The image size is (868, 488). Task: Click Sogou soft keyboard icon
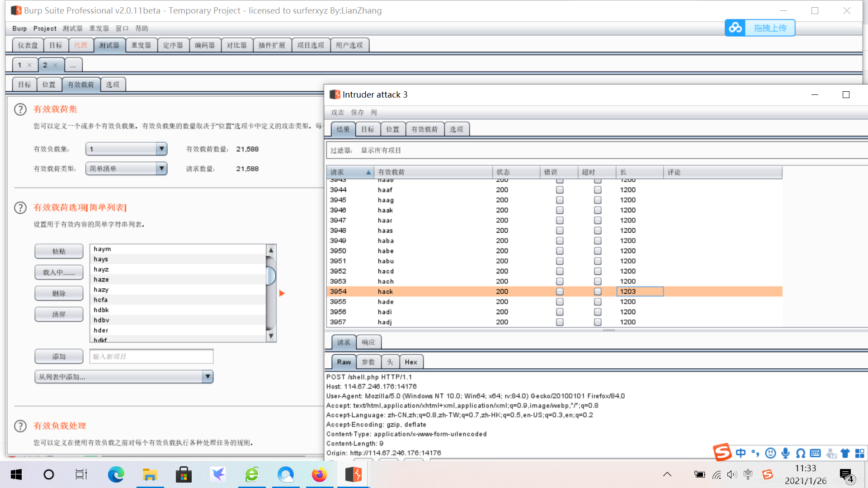[816, 453]
